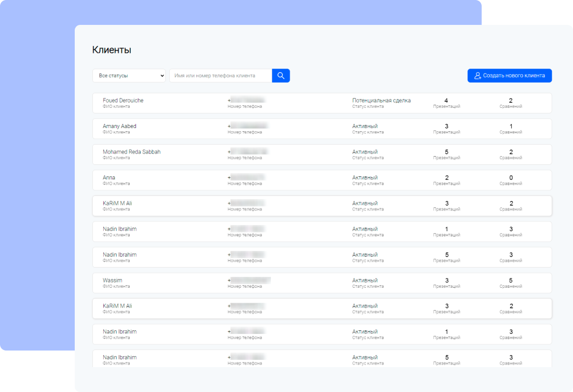Open the Foued Derouiche client row
573x392 pixels.
pos(322,103)
